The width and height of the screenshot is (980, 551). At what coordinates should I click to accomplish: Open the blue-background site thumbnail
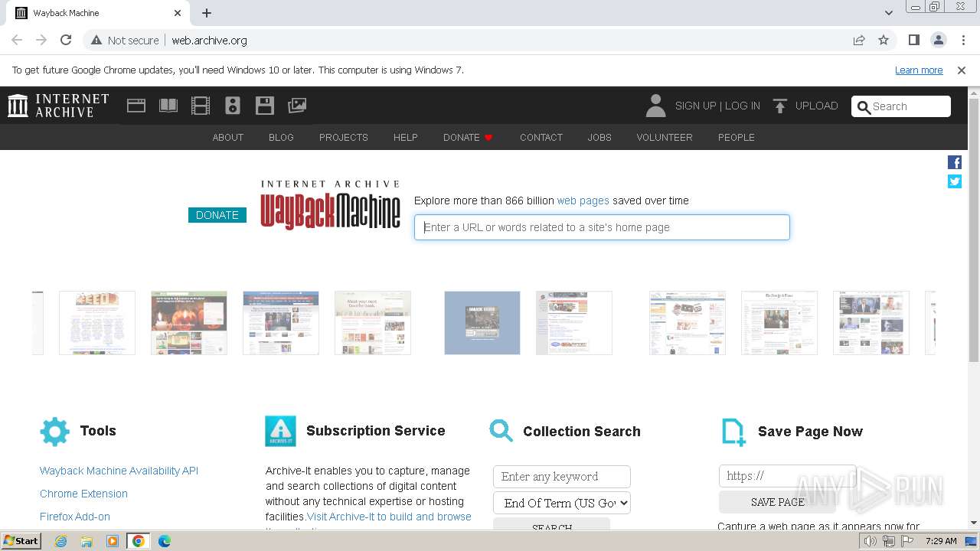coord(482,323)
